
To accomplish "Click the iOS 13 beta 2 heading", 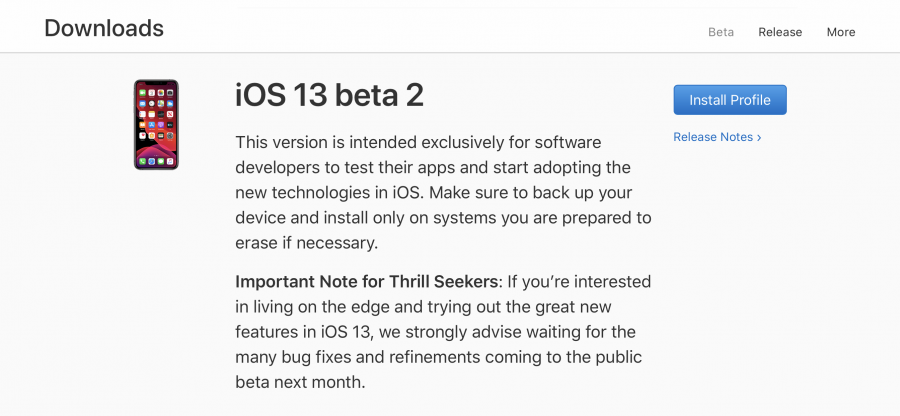I will coord(329,95).
